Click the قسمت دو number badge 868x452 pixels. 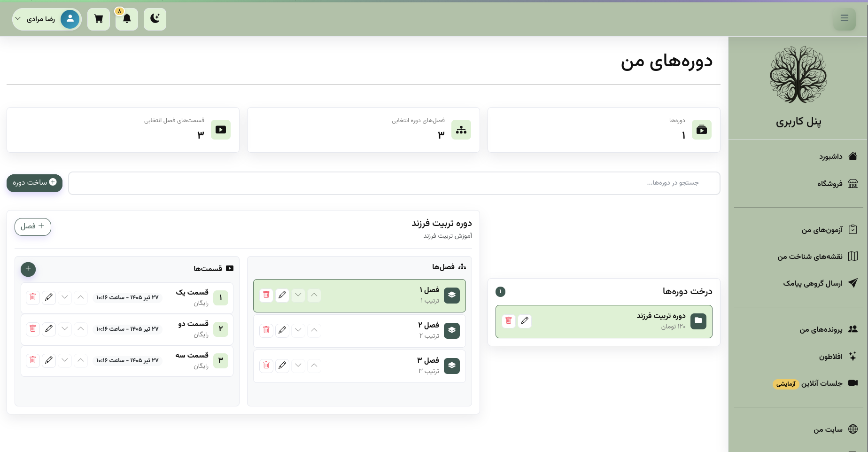221,329
